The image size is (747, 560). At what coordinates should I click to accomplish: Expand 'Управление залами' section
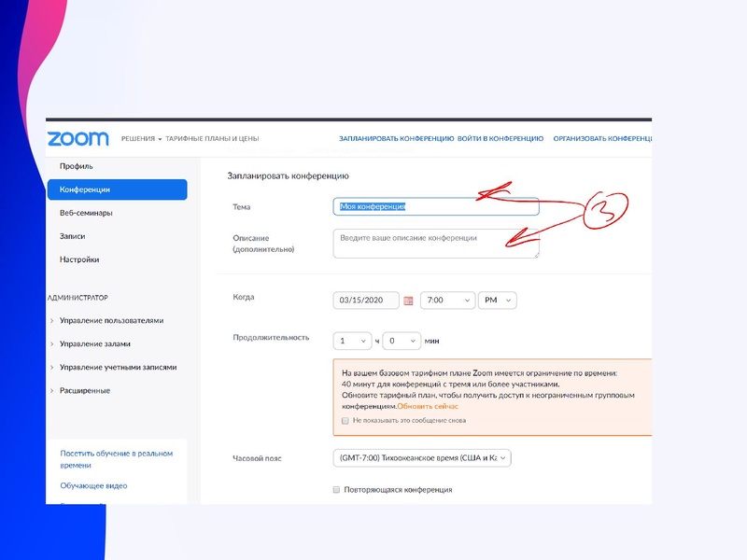[94, 344]
